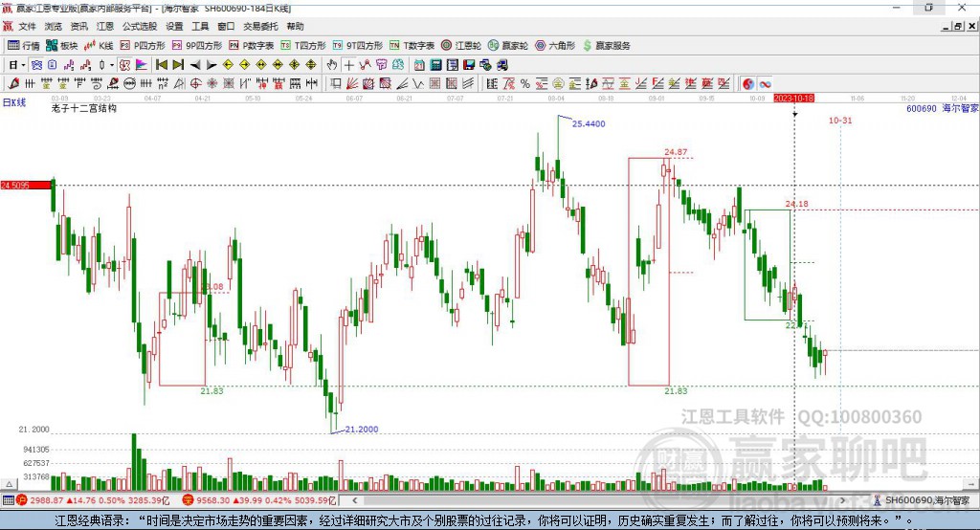Click the up triangle beside volume pane

tap(9, 484)
